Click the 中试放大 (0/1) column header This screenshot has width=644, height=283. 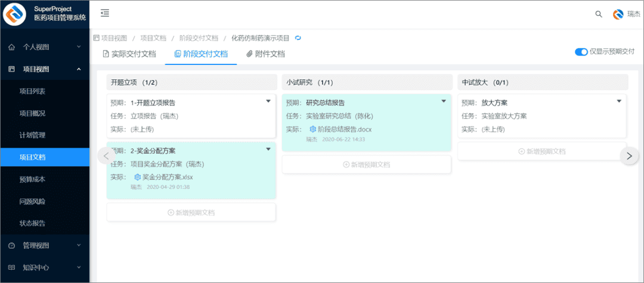pyautogui.click(x=543, y=82)
